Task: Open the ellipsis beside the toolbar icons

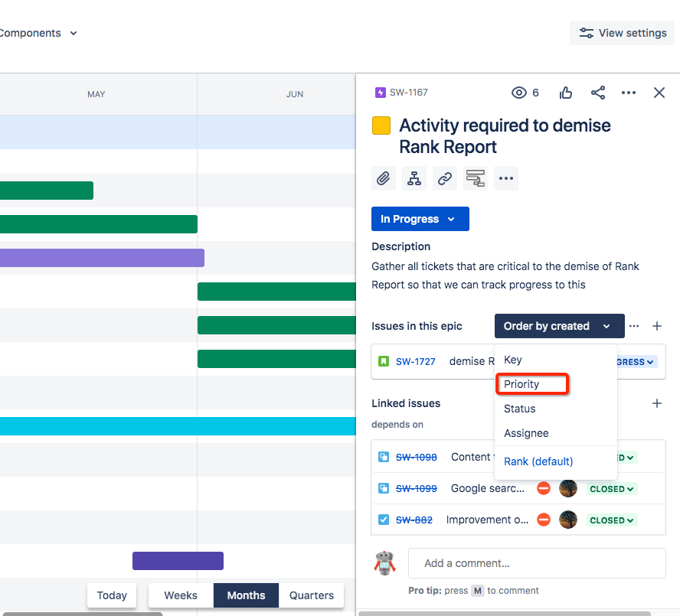Action: click(506, 178)
